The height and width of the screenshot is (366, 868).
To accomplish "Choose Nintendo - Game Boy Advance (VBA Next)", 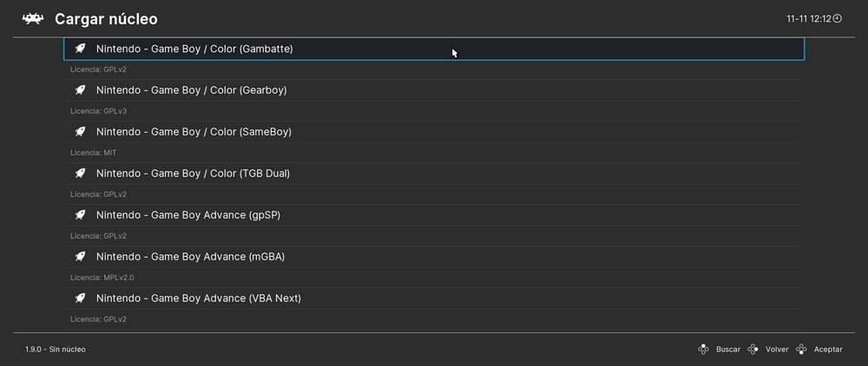I will [x=434, y=298].
